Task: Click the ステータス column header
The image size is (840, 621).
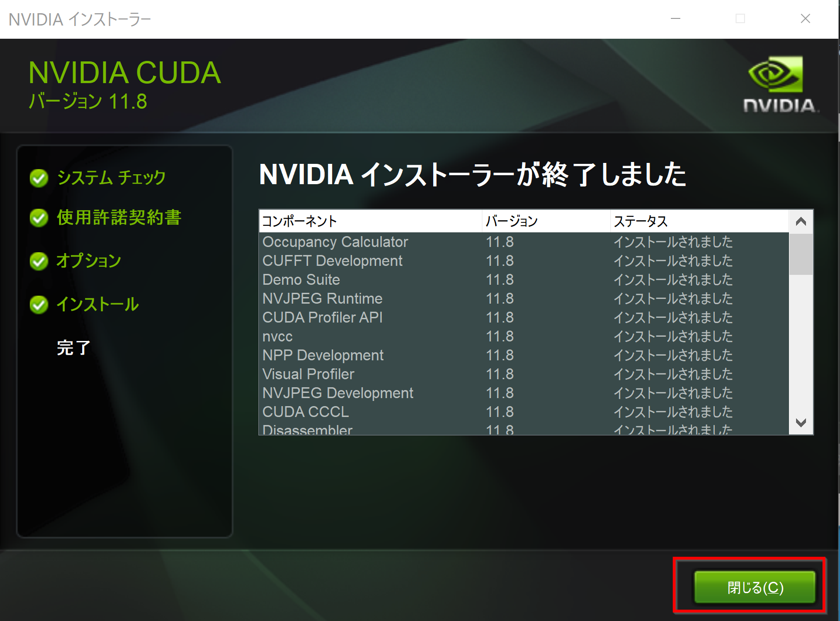Action: click(x=700, y=221)
